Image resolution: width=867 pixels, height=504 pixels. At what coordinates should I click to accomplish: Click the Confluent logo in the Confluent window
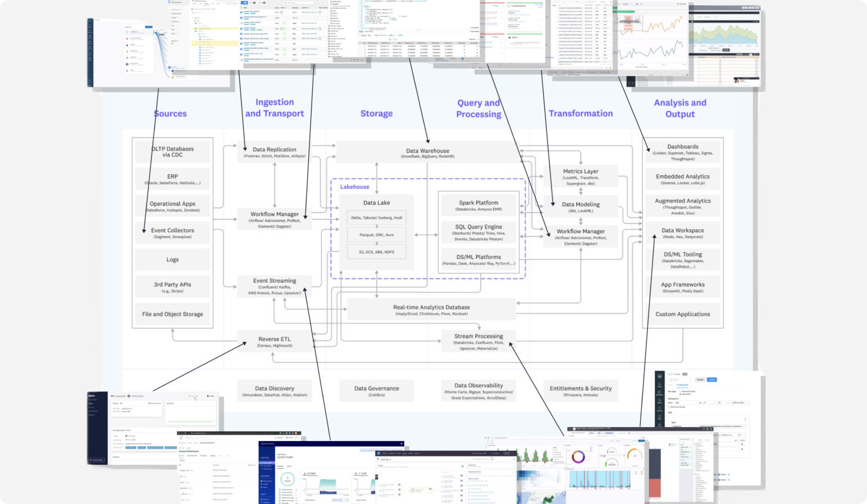coord(267,443)
